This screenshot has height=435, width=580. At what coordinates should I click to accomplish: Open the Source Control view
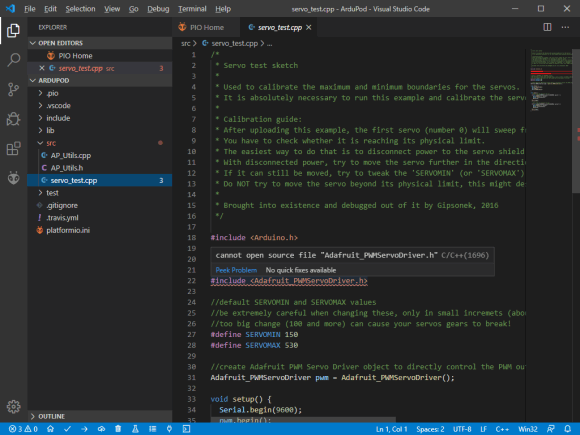click(x=13, y=90)
